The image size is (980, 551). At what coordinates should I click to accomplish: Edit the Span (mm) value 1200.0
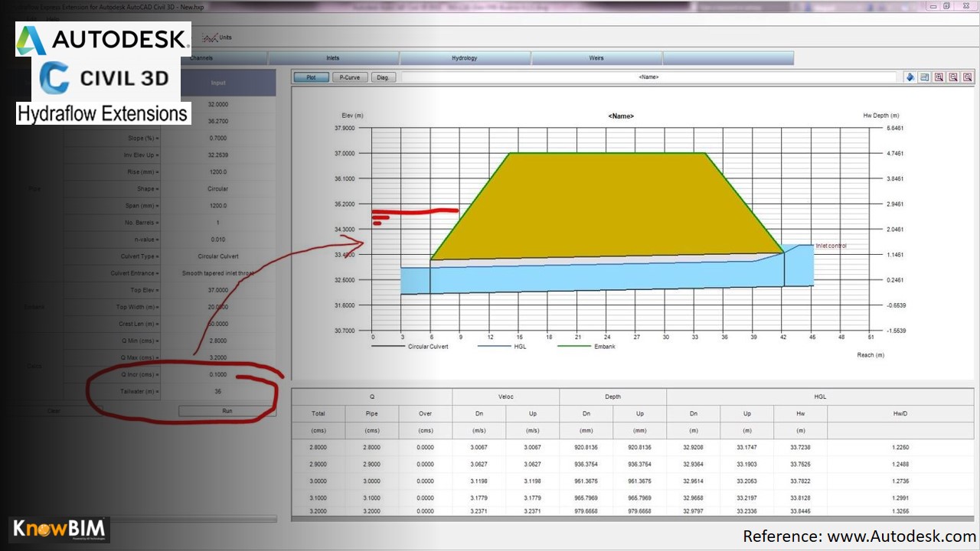pyautogui.click(x=218, y=206)
